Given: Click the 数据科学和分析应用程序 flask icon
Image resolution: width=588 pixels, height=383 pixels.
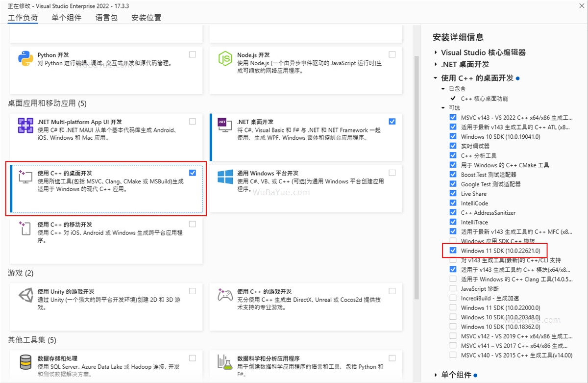Looking at the screenshot, I should click(x=225, y=362).
